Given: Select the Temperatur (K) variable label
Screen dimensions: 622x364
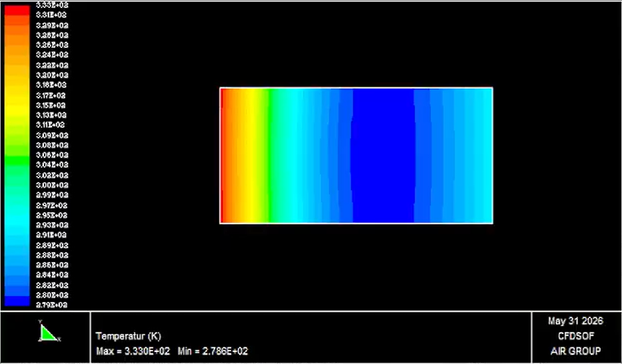Looking at the screenshot, I should (129, 337).
